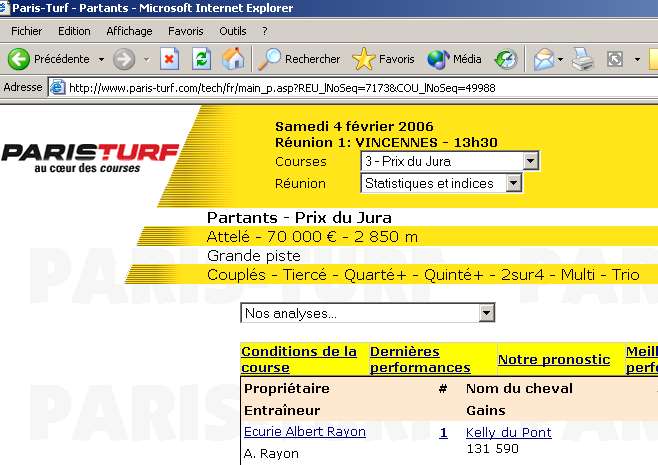Expand the Réunion 'Statistiques et indices' dropdown

pos(513,183)
